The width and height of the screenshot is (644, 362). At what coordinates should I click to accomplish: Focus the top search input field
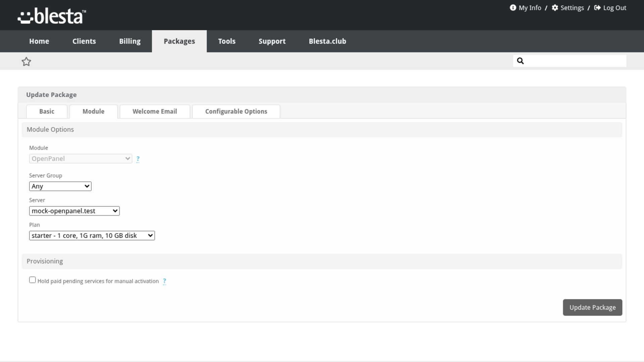(570, 61)
